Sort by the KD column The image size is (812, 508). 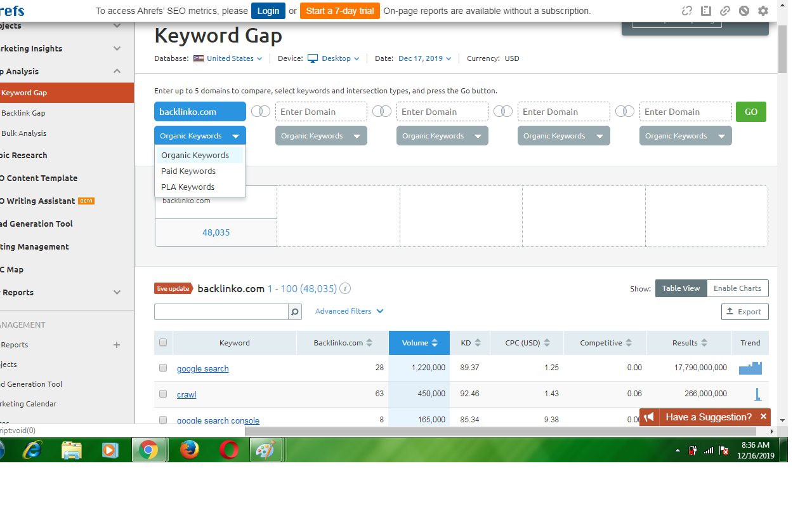[x=471, y=343]
